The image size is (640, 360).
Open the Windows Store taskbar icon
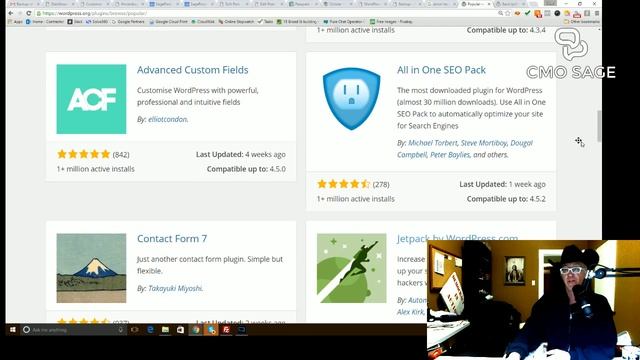point(180,329)
